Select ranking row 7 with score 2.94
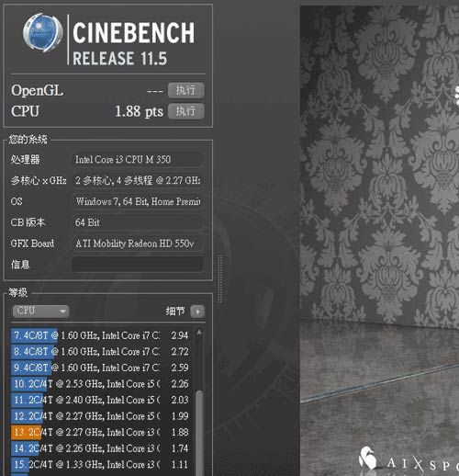This screenshot has height=476, width=459. [x=101, y=335]
